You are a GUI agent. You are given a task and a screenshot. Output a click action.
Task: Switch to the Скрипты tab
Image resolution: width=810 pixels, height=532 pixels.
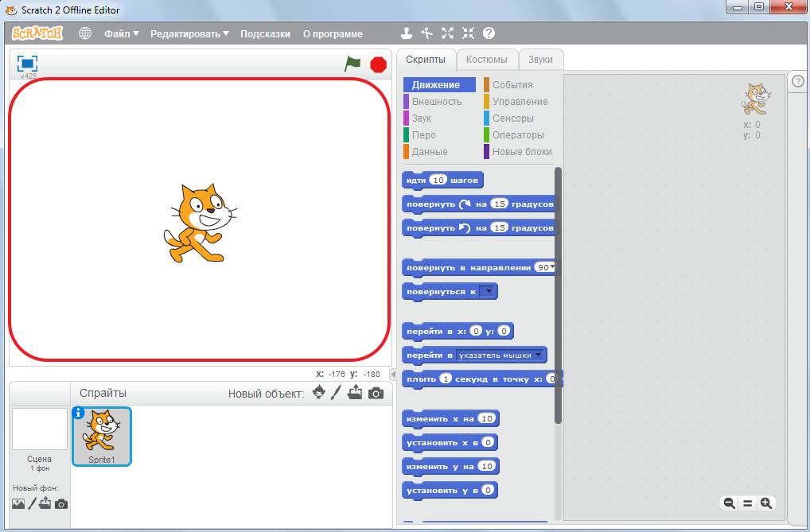(x=426, y=60)
